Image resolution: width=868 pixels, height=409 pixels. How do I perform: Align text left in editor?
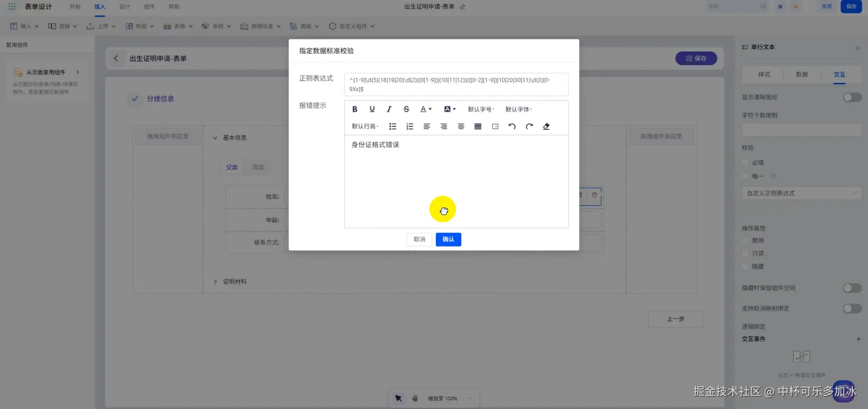coord(426,126)
